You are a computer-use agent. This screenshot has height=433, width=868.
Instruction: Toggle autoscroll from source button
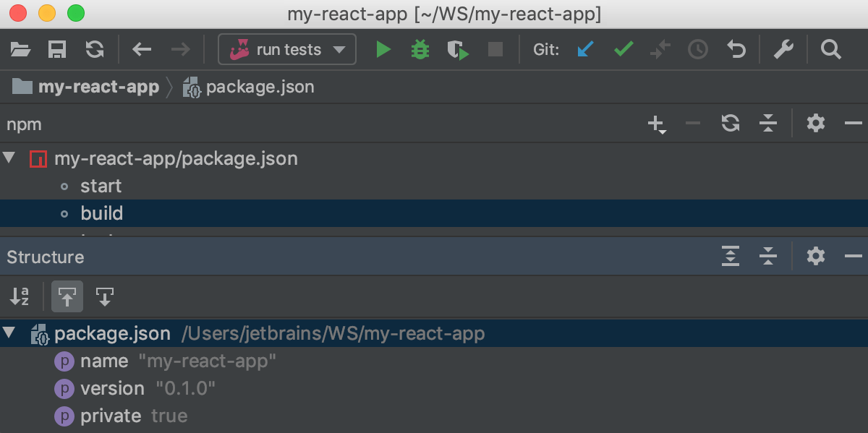pyautogui.click(x=105, y=296)
